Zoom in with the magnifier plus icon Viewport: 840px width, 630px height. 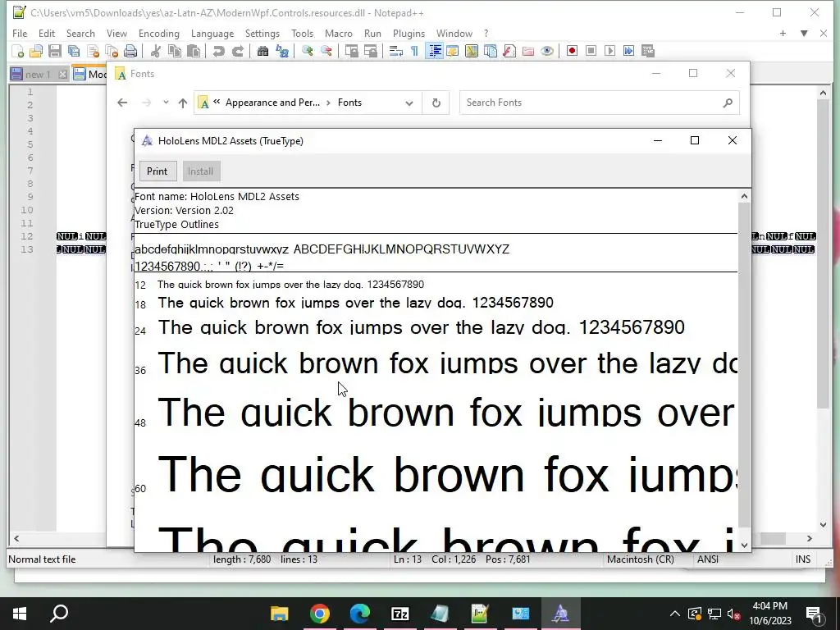307,51
